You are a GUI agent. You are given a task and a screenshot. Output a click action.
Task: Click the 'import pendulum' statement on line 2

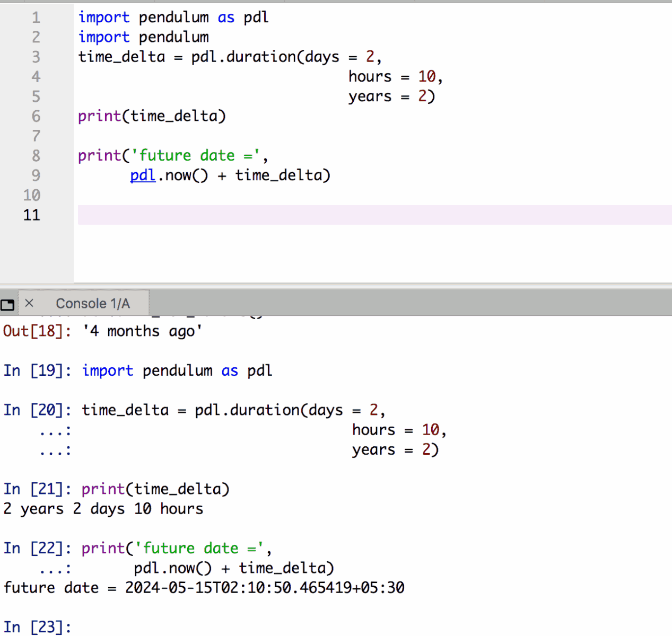tap(144, 37)
